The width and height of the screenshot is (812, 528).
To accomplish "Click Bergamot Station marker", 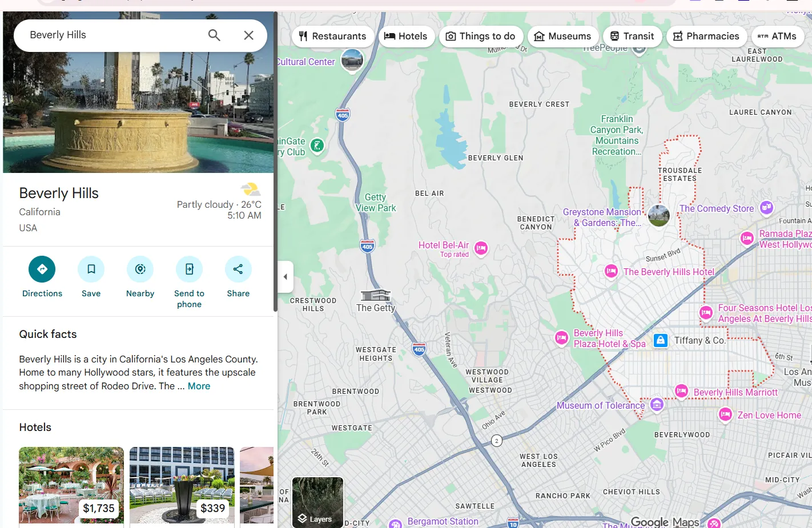I will 395,524.
